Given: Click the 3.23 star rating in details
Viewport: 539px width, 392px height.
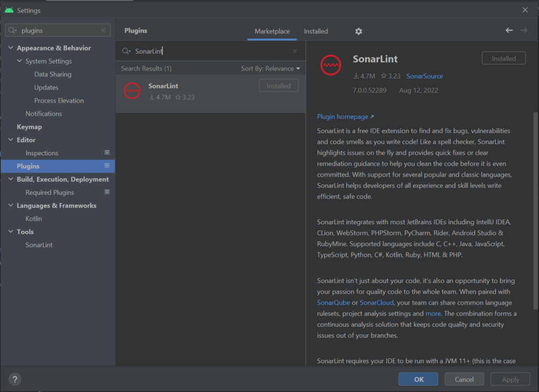Looking at the screenshot, I should (391, 76).
